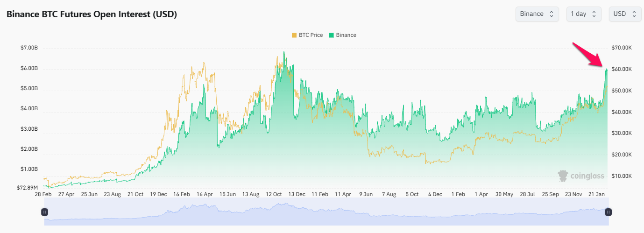Open the USD currency dropdown
644x233 pixels.
pyautogui.click(x=625, y=14)
